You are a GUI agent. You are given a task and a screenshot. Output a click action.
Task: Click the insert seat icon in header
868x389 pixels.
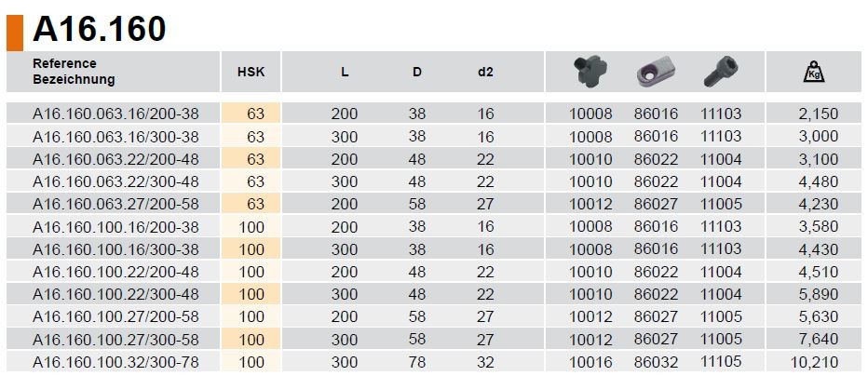click(x=656, y=72)
